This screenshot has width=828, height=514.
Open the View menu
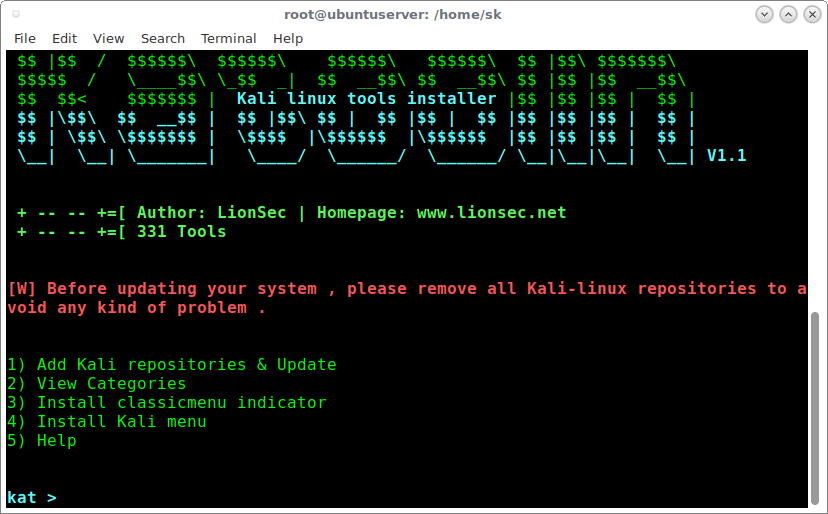108,39
